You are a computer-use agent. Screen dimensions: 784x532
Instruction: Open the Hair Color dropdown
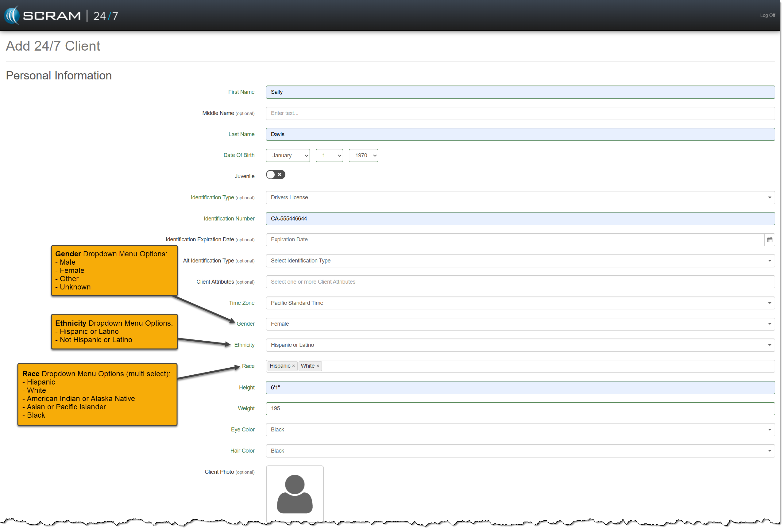[520, 451]
